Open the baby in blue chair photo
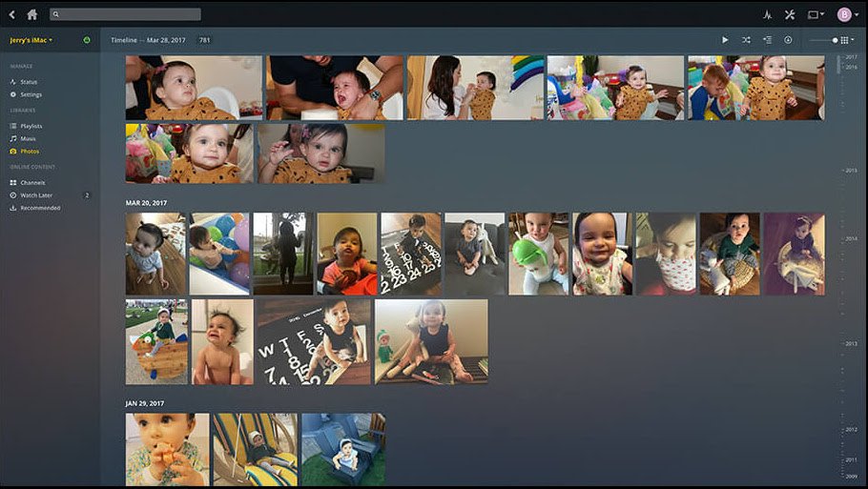The image size is (868, 489). [343, 449]
